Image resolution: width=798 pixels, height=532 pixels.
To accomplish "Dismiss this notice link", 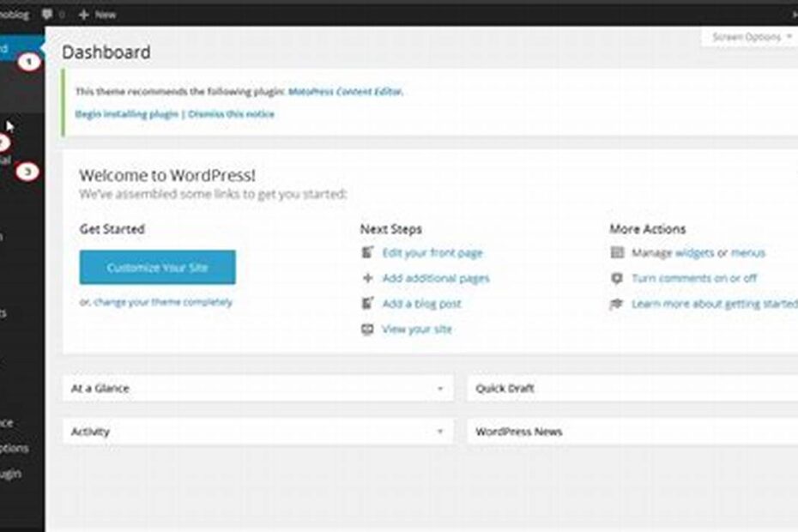I will pos(231,114).
